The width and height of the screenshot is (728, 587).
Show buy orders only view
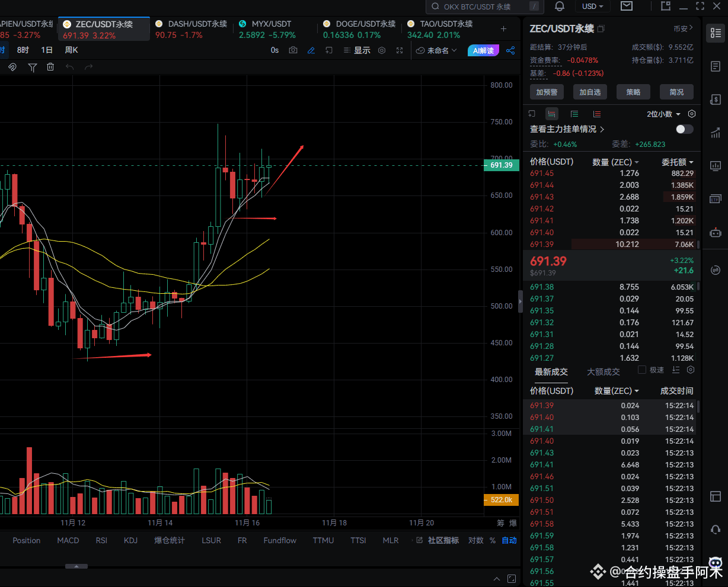coord(574,114)
